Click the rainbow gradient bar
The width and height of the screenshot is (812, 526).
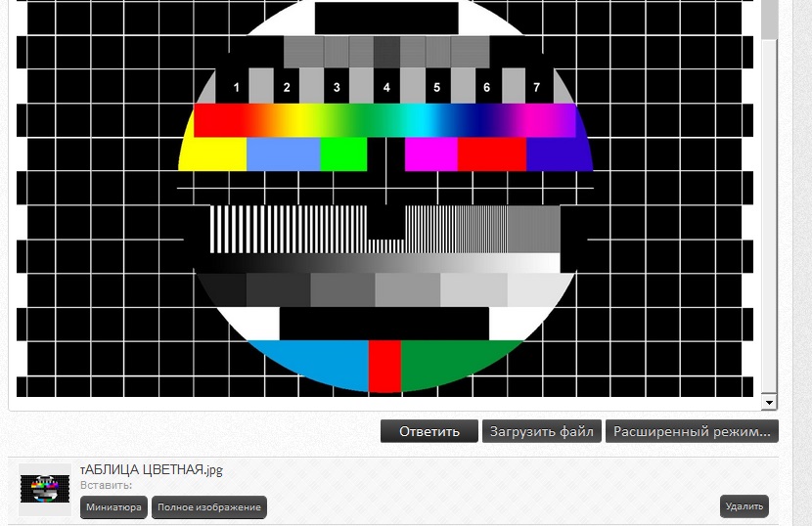[384, 120]
